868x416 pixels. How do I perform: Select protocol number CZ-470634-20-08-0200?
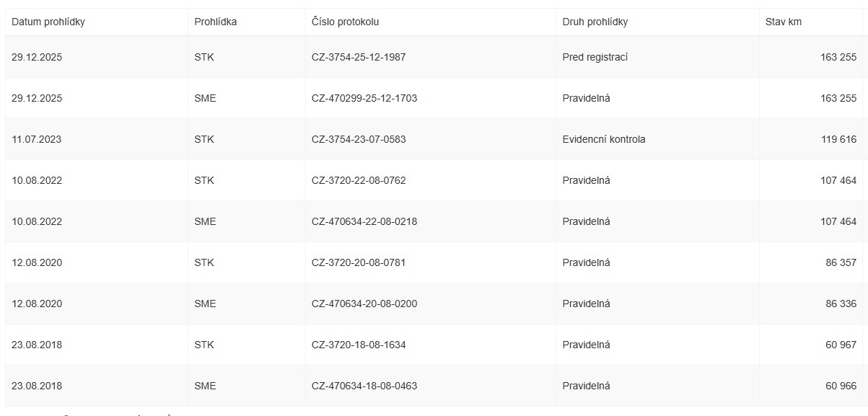pyautogui.click(x=364, y=304)
